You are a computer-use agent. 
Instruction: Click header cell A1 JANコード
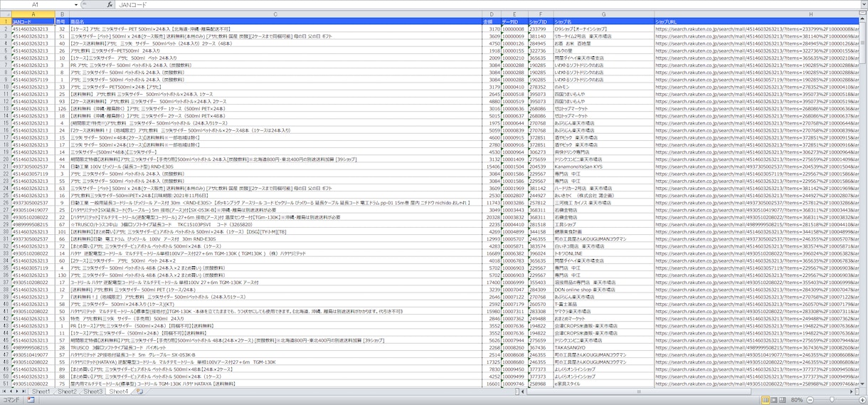pyautogui.click(x=33, y=22)
